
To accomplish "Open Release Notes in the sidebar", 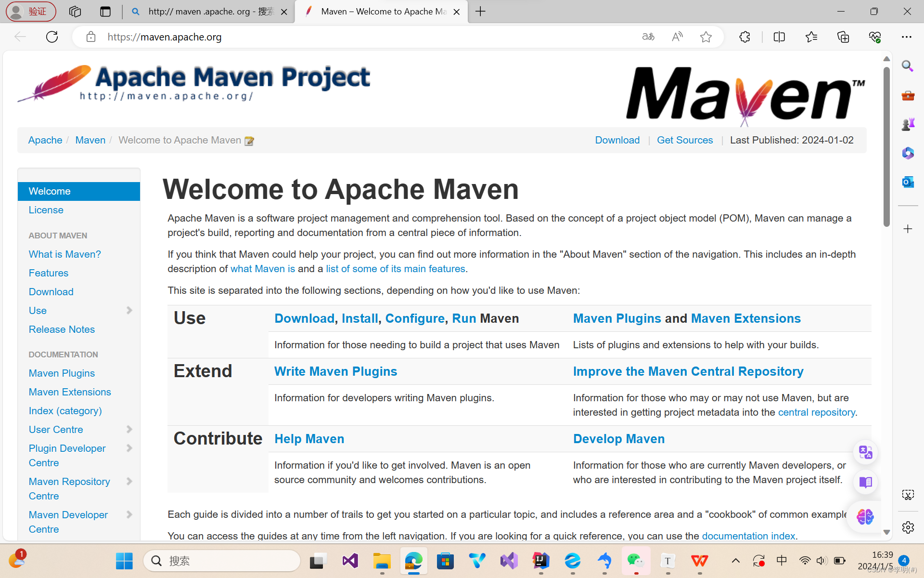I will [62, 329].
